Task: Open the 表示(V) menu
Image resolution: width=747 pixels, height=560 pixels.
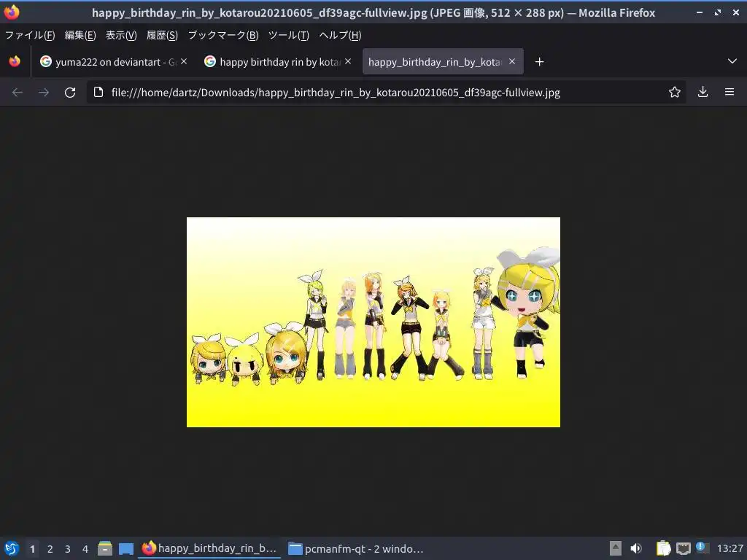Action: tap(121, 35)
